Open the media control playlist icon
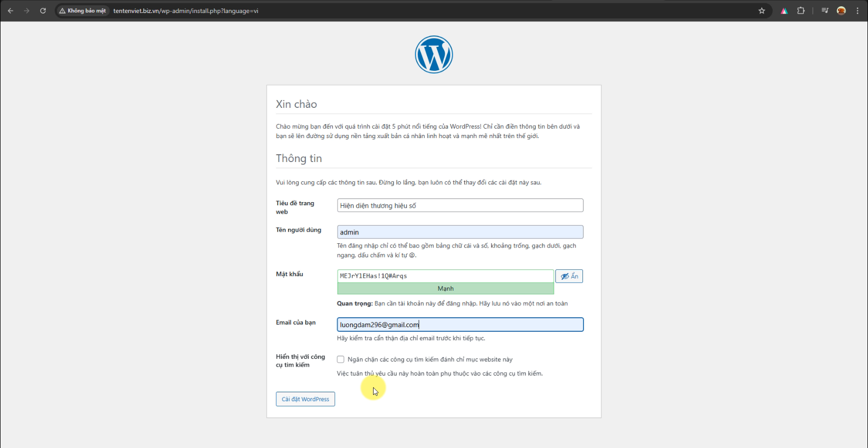Screen dimensions: 868x448 (x=825, y=10)
